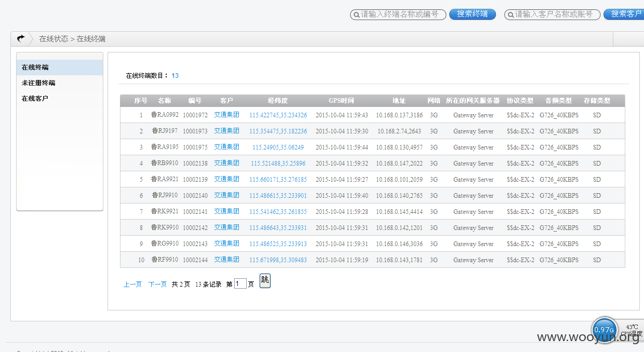
Task: Click magnifier icon in terminal search box
Action: (356, 15)
